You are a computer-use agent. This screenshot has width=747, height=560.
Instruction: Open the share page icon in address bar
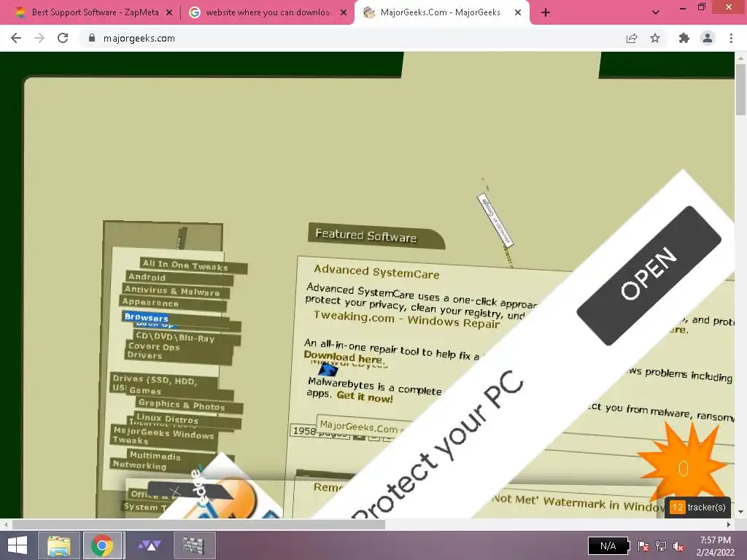(632, 38)
